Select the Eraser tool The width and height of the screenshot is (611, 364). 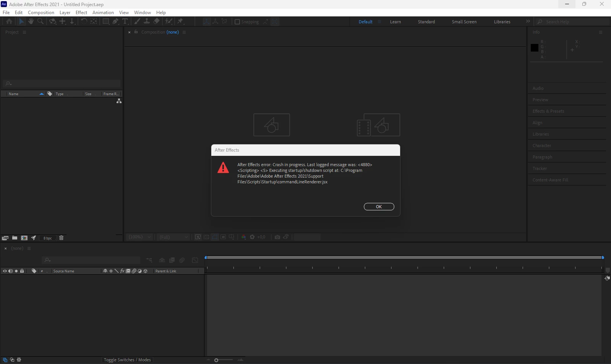[157, 21]
